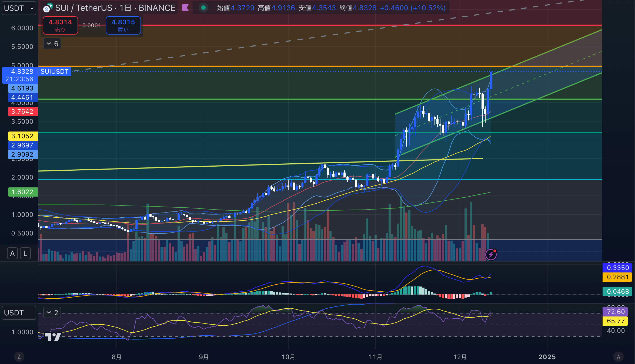
Task: Click the 2.0000 price axis label
Action: click(x=22, y=177)
